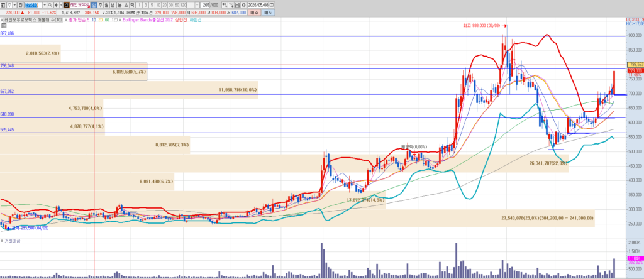The image size is (644, 279).
Task: Select interval button 10
Action: pos(158,5)
